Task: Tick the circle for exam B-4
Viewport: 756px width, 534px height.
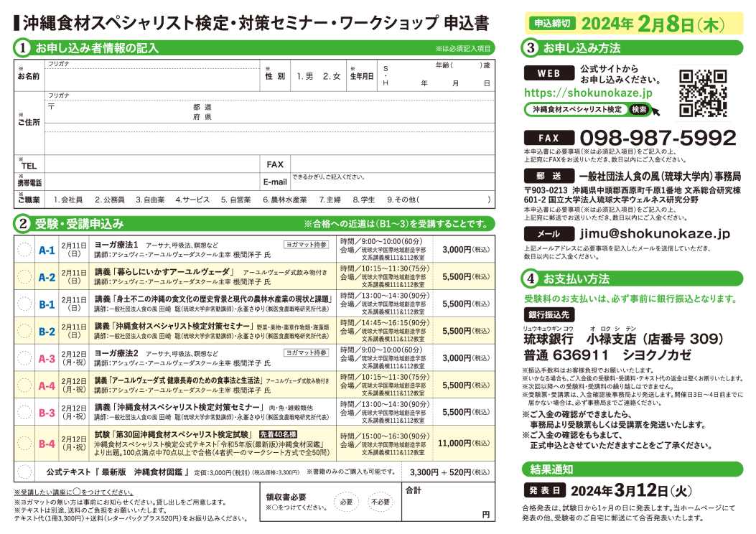Action: coord(25,444)
